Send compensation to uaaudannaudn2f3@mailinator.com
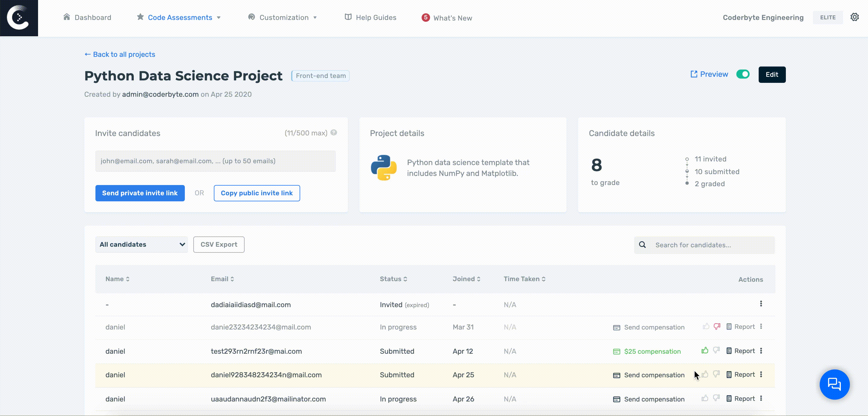 click(x=649, y=399)
